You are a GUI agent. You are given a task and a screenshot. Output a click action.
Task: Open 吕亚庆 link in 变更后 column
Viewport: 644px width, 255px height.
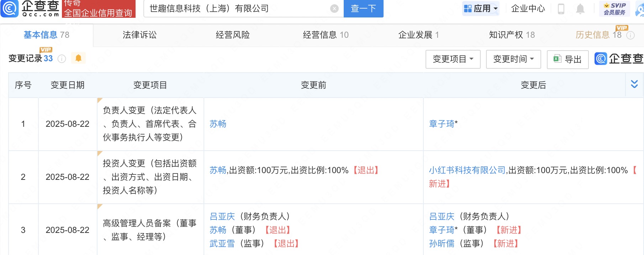point(442,217)
